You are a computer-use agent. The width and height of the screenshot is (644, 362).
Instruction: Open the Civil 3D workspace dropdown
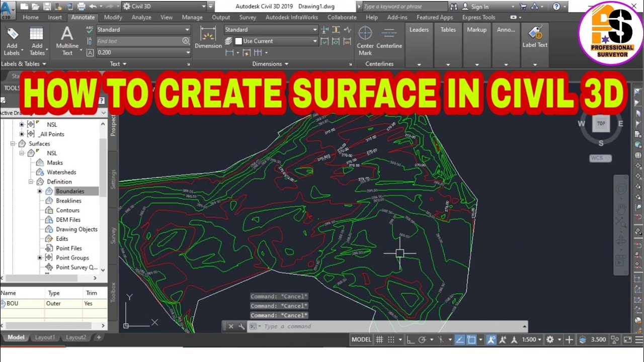click(204, 7)
